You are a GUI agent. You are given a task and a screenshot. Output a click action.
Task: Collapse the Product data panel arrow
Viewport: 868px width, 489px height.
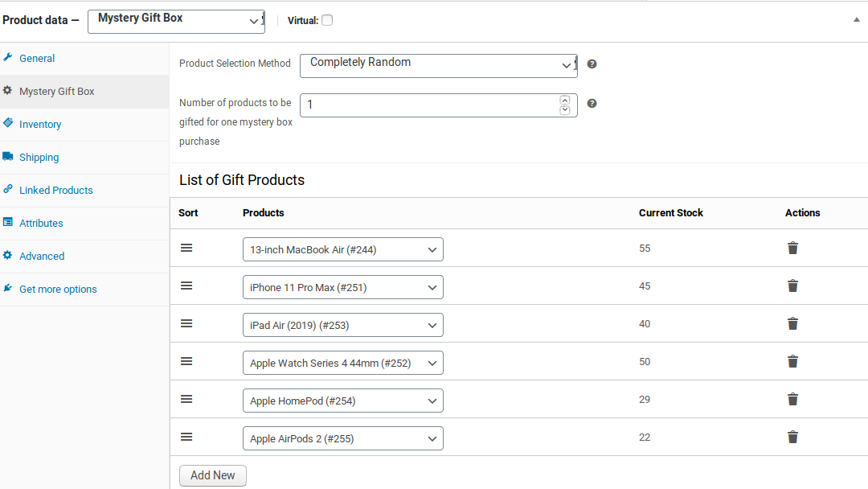coord(857,20)
